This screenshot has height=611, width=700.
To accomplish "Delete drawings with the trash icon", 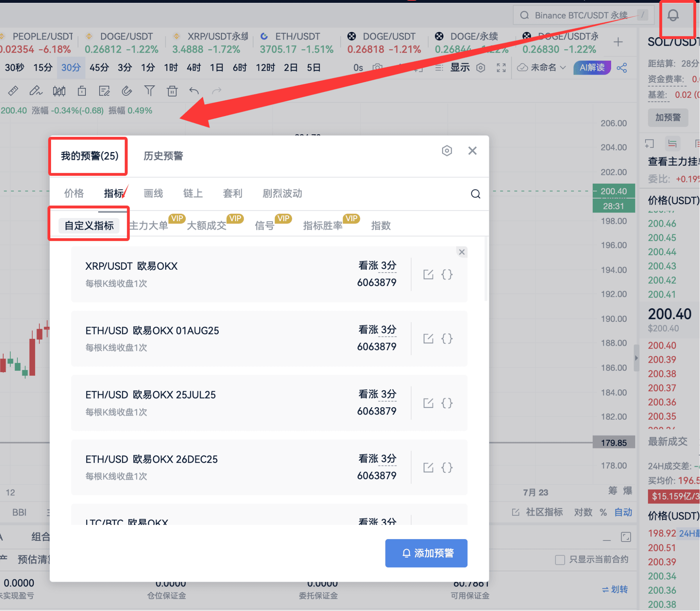I will tap(172, 91).
